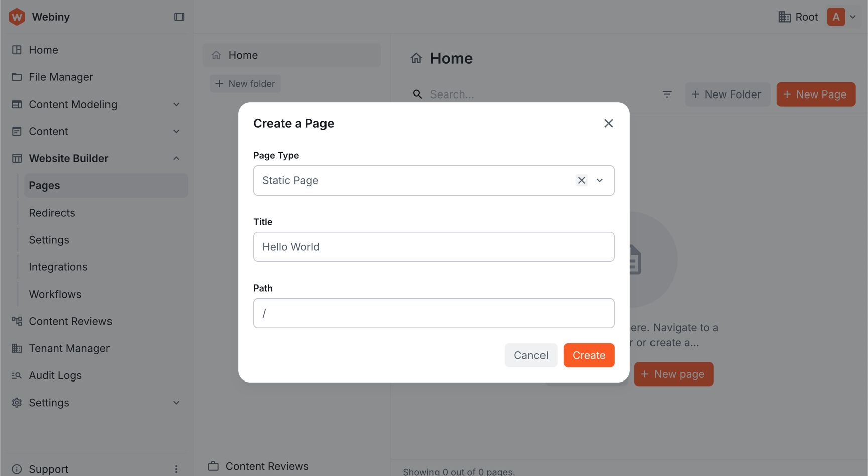Expand the Settings sidebar section

(176, 402)
